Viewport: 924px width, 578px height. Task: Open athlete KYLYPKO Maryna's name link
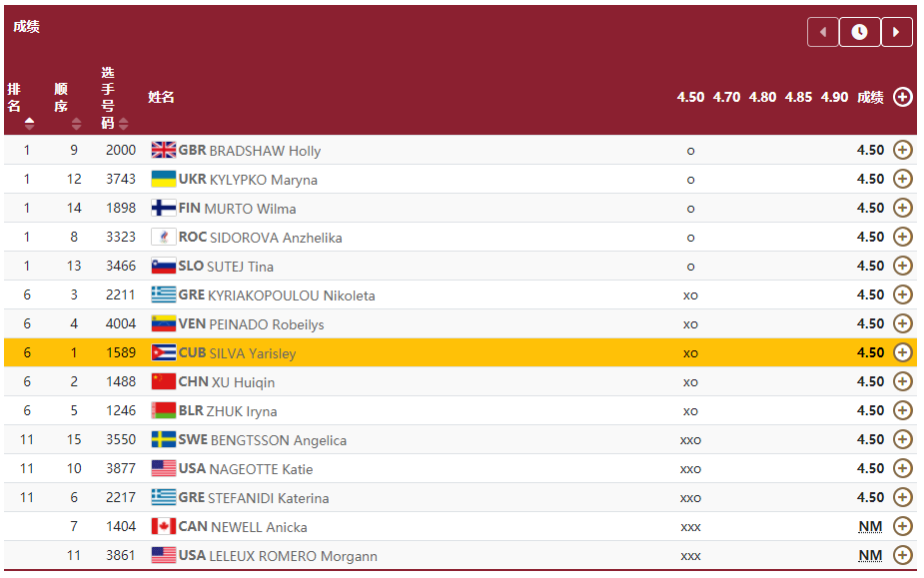(264, 180)
